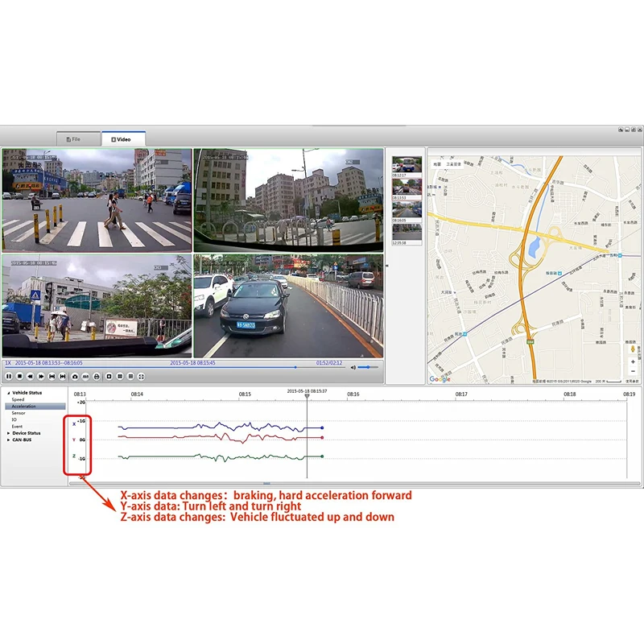The height and width of the screenshot is (644, 644).
Task: Click the blue X-axis acceleration curve endpoint
Action: 322,428
